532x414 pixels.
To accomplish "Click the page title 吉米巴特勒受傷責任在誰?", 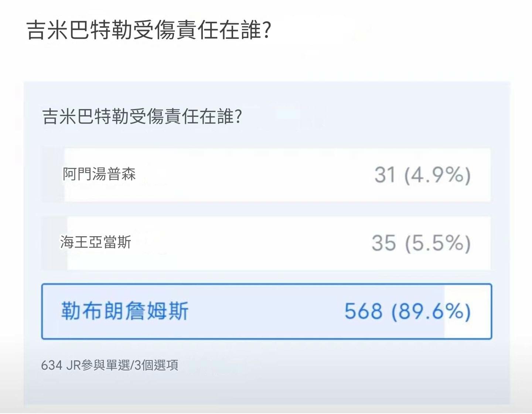I will point(149,30).
